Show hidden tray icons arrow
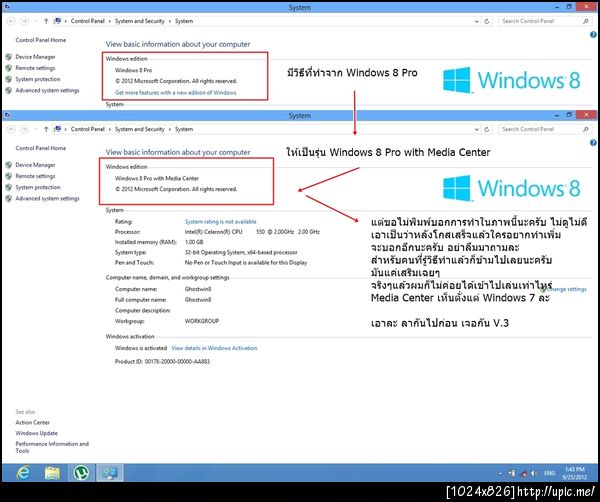The image size is (600, 502). [500, 474]
